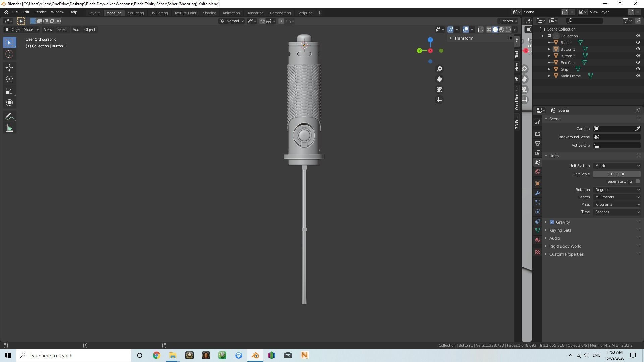Select the Transform tool
Image resolution: width=644 pixels, height=362 pixels.
click(x=9, y=103)
